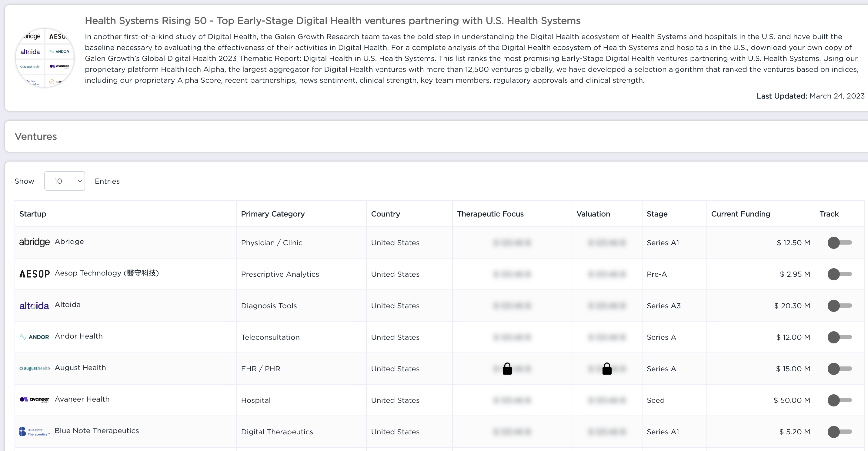Click the Ventures section heading
868x451 pixels.
(36, 136)
